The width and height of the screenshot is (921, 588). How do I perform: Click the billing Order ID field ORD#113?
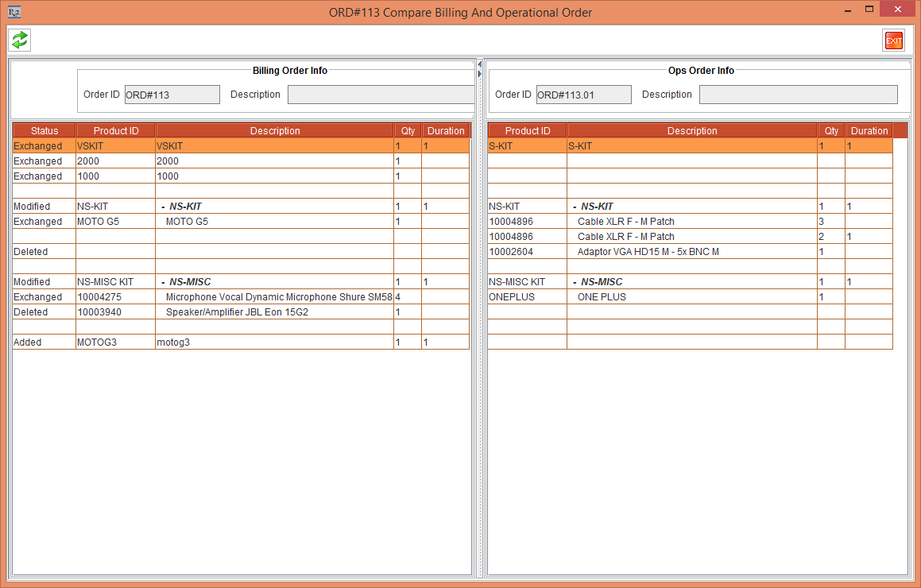point(172,95)
